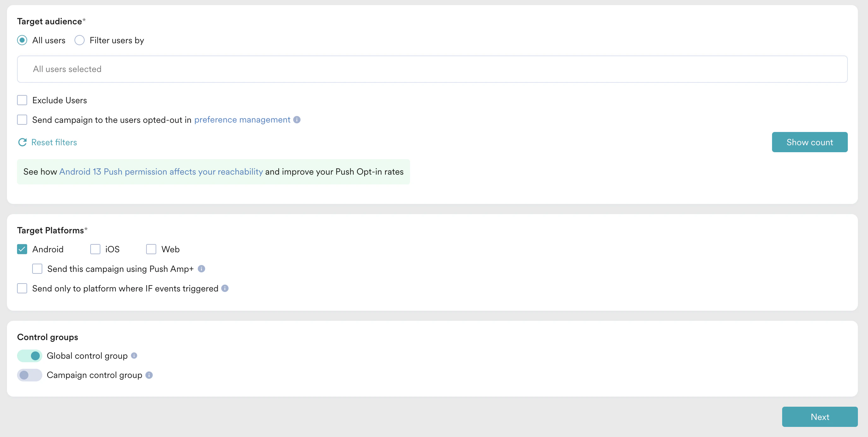Click the Next button

[x=819, y=417]
